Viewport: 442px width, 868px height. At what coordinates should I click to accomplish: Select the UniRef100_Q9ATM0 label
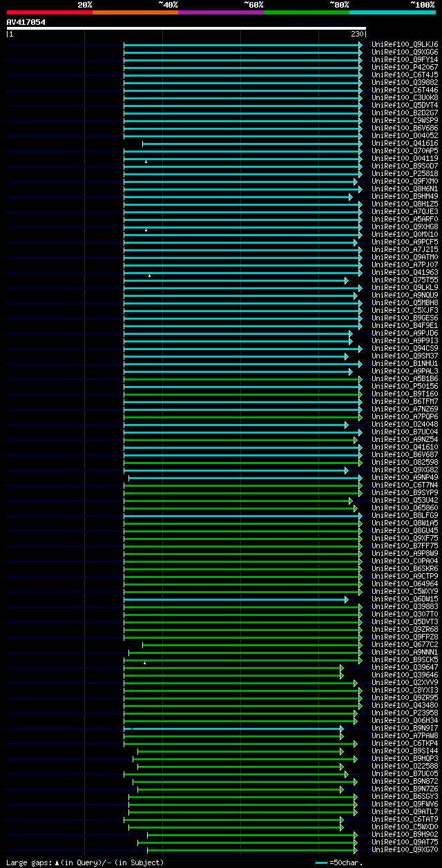click(x=405, y=258)
